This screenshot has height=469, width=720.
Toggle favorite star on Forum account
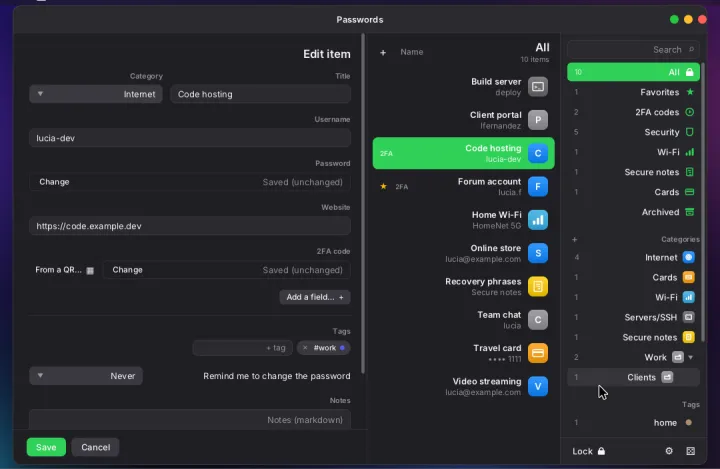[x=383, y=186]
